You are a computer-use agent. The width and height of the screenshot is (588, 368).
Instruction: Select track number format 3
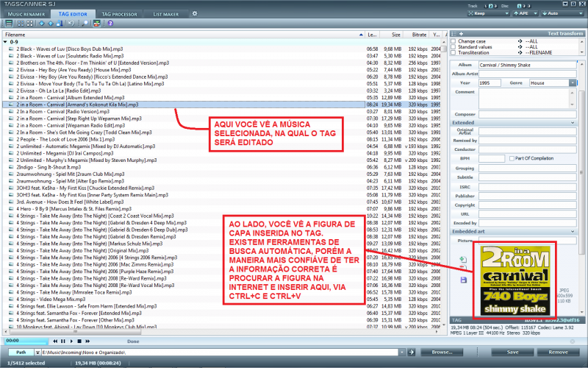[x=495, y=6]
